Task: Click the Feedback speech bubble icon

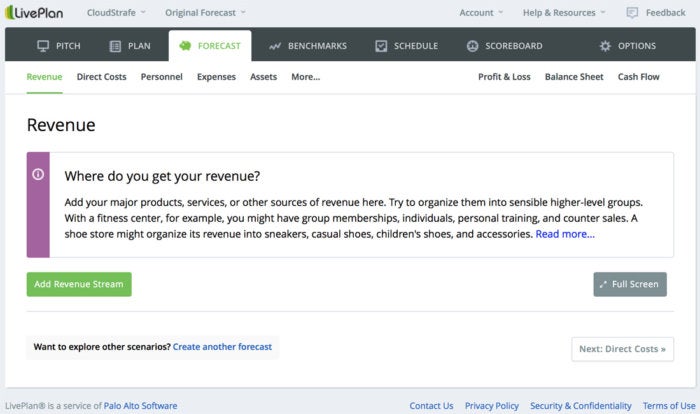Action: [x=632, y=13]
